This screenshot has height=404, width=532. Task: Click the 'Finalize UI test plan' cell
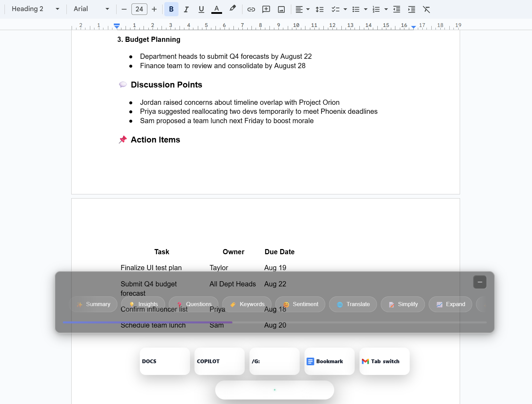[151, 268]
